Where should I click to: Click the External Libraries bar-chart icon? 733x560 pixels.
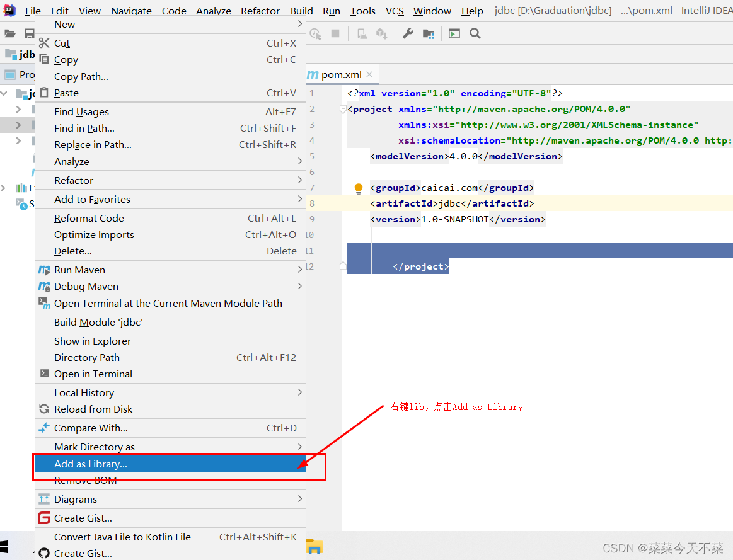pyautogui.click(x=21, y=188)
